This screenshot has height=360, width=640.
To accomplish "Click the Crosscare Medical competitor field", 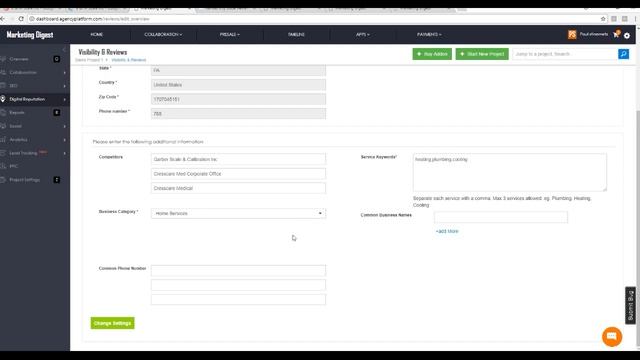I will coord(238,188).
